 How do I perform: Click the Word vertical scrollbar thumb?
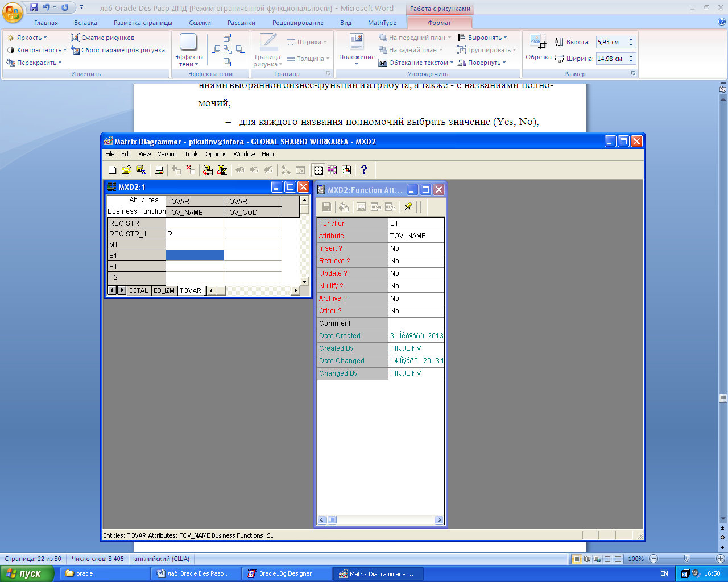tap(723, 398)
